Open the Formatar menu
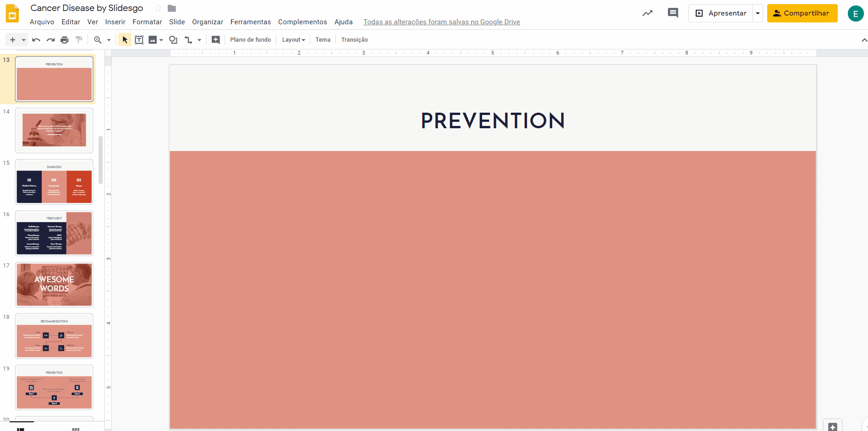This screenshot has width=868, height=431. [x=147, y=22]
